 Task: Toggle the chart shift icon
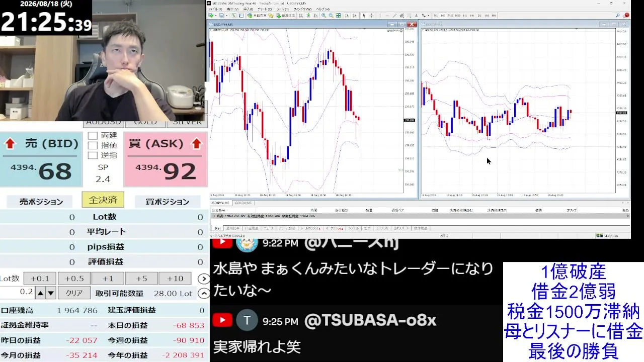click(x=354, y=16)
